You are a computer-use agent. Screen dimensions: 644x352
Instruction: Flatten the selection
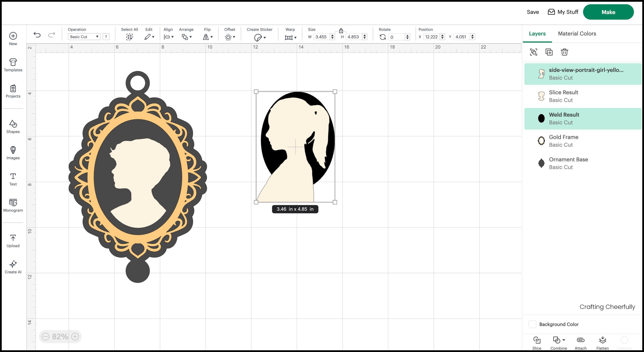click(x=602, y=341)
